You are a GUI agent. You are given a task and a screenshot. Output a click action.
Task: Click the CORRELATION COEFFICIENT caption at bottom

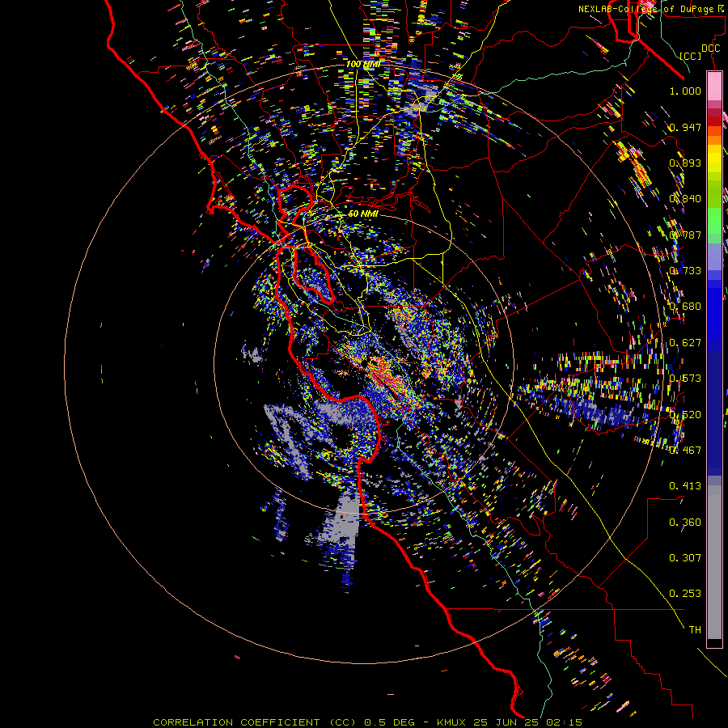point(368,722)
